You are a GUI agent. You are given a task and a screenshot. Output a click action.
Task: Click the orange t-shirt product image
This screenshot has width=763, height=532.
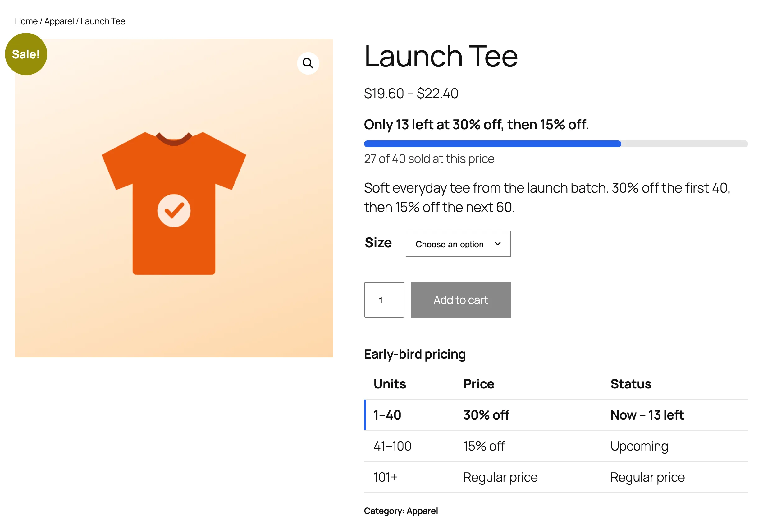pyautogui.click(x=174, y=198)
